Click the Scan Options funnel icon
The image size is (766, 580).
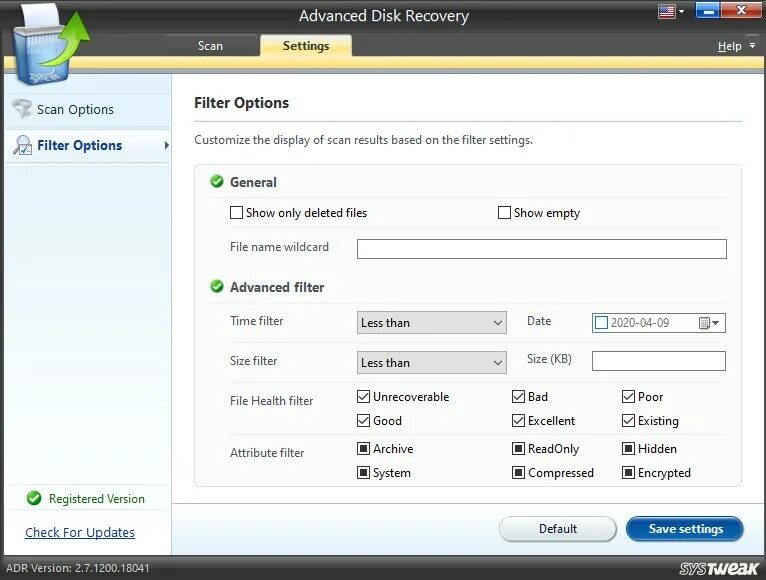(22, 108)
